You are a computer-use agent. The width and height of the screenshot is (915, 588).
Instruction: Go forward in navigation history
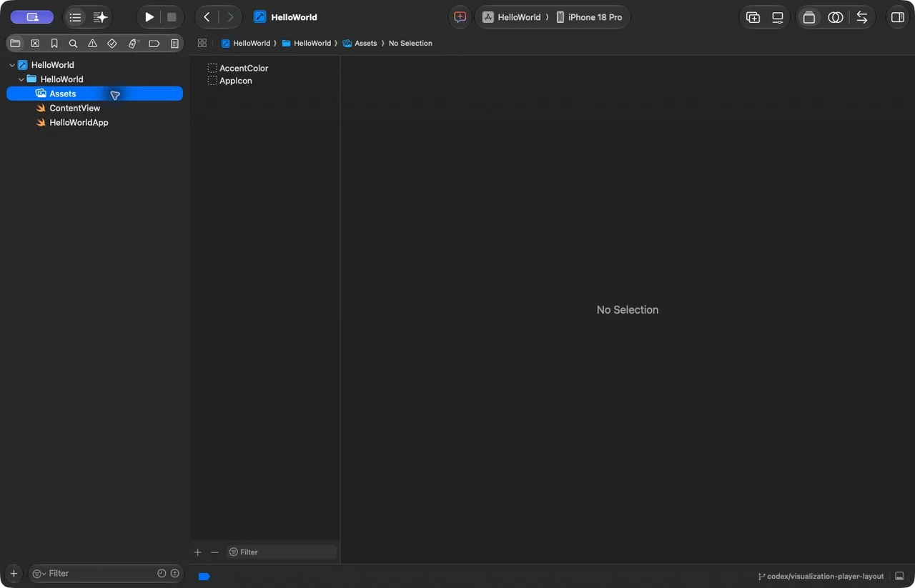(230, 17)
